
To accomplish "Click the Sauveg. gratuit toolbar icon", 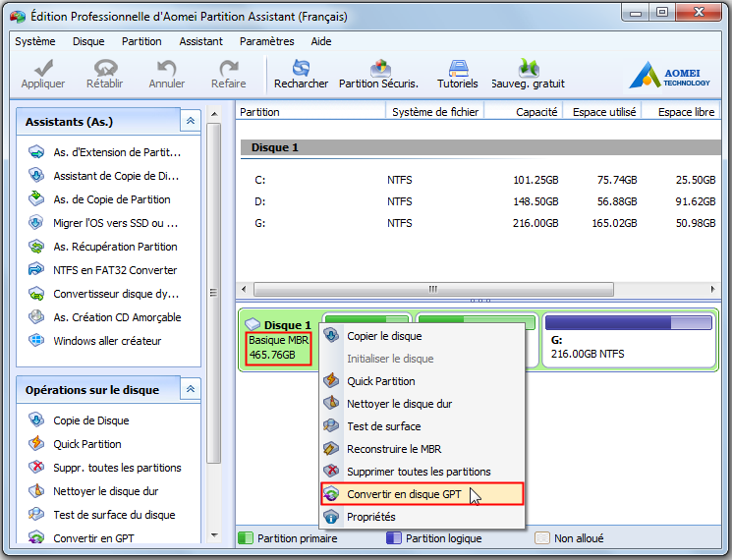I will pos(528,68).
